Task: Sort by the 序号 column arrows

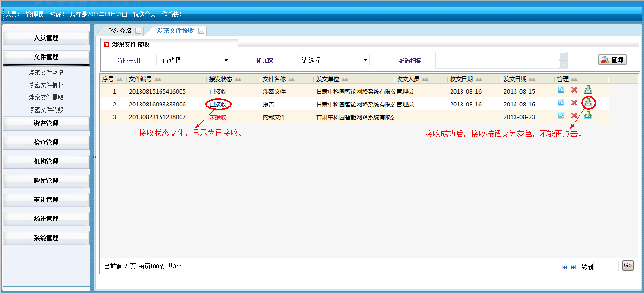Action: click(119, 80)
